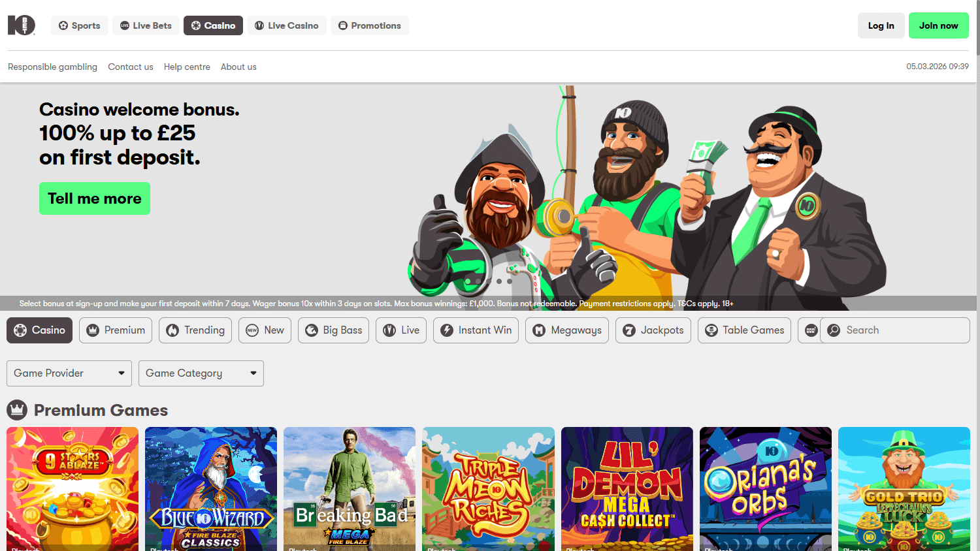Open the Jackpots category
This screenshot has height=551, width=980.
(653, 330)
